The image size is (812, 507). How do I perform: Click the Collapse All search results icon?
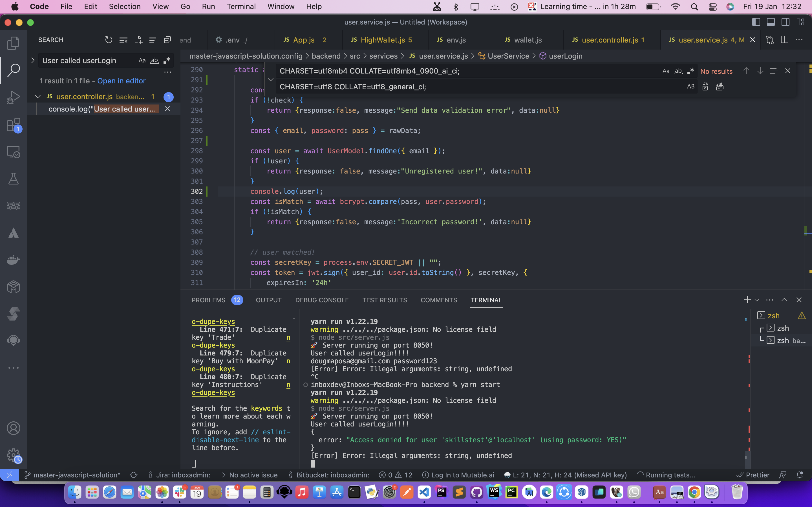tap(167, 40)
